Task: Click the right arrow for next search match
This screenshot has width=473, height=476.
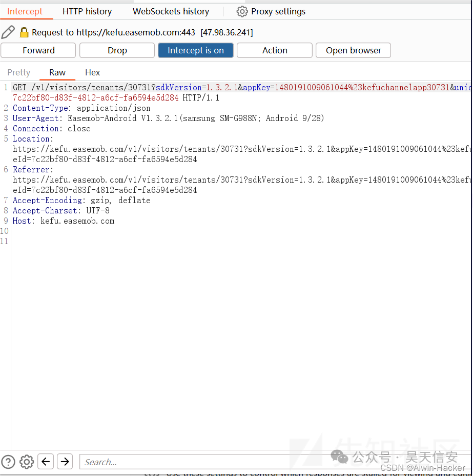Action: (x=65, y=462)
